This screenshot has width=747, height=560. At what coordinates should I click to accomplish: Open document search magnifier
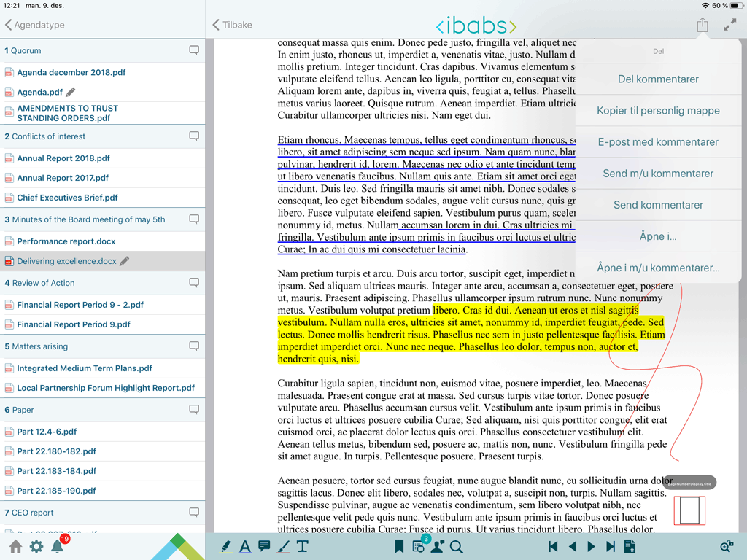point(457,547)
